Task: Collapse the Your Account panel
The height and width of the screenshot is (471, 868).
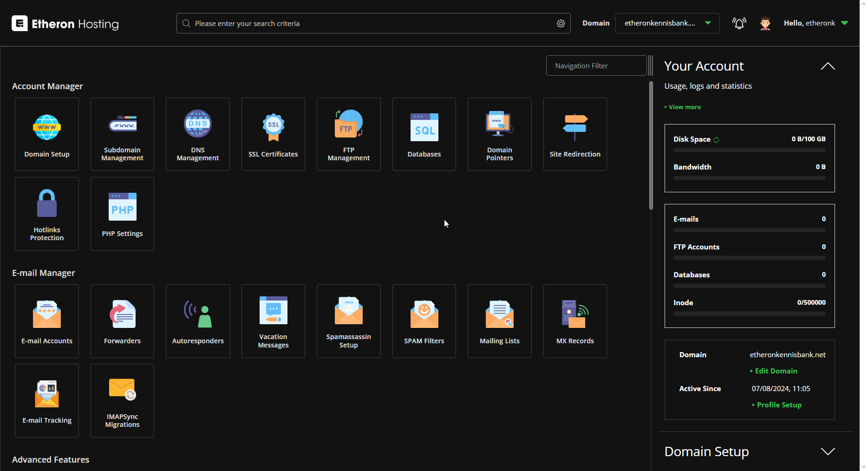Action: tap(828, 66)
